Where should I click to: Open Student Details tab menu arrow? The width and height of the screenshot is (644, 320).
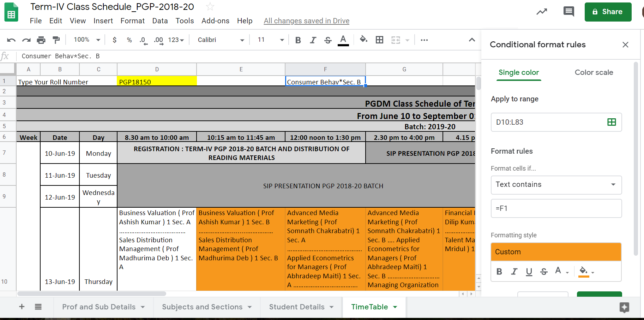pos(332,307)
